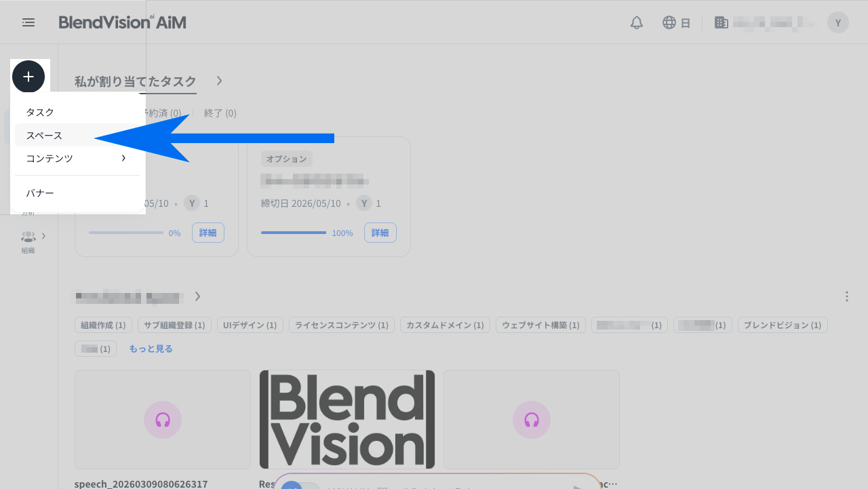Filter by ライセンスコンテンツ (1) tag

coord(342,325)
